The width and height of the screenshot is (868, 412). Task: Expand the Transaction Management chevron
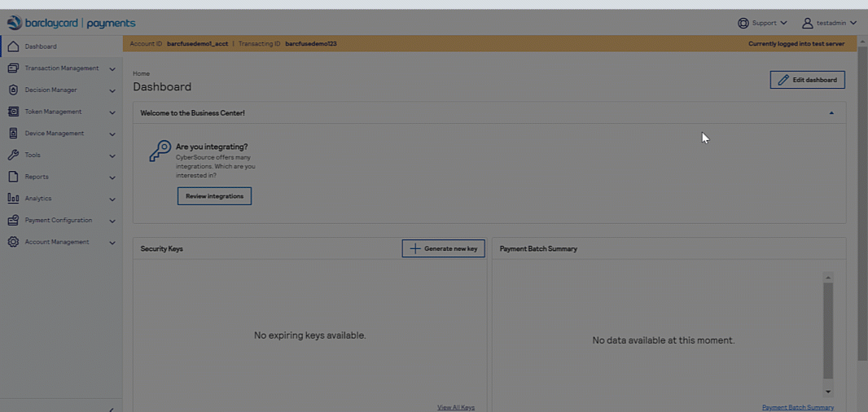coord(112,69)
